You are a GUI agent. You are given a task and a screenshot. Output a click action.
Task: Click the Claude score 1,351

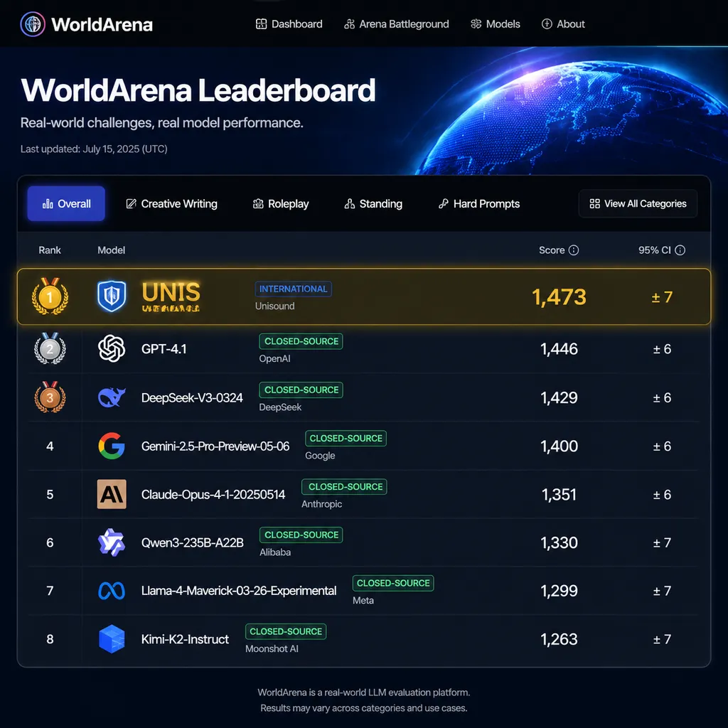coord(559,495)
